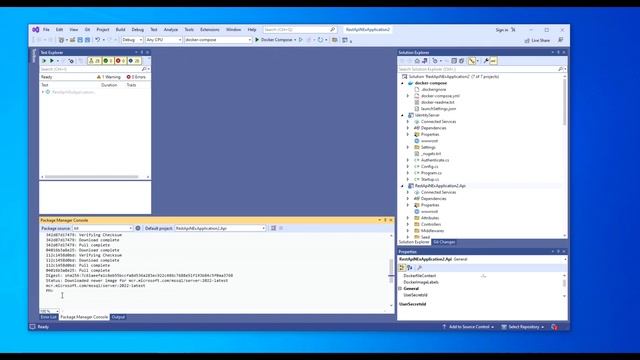Click the Undo toolbar icon
Viewport: 640px width, 360px height.
(98, 40)
